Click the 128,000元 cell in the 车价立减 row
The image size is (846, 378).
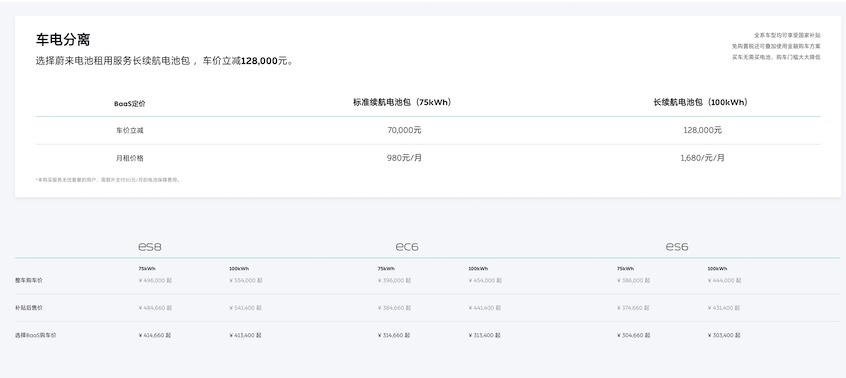701,130
